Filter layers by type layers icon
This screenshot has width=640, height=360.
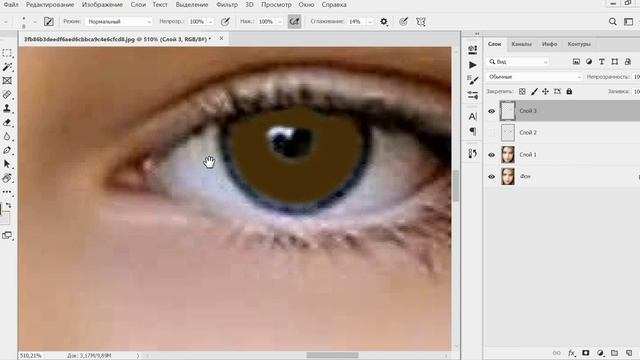tap(602, 62)
